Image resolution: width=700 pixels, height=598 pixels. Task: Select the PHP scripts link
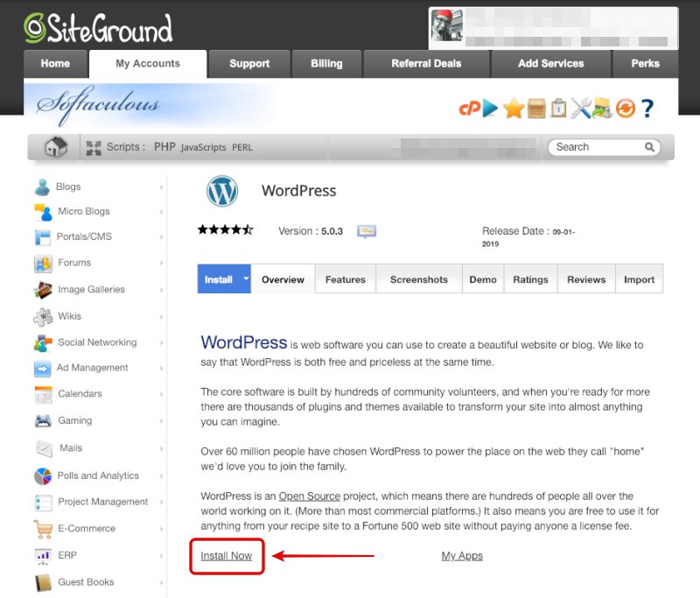[x=164, y=147]
